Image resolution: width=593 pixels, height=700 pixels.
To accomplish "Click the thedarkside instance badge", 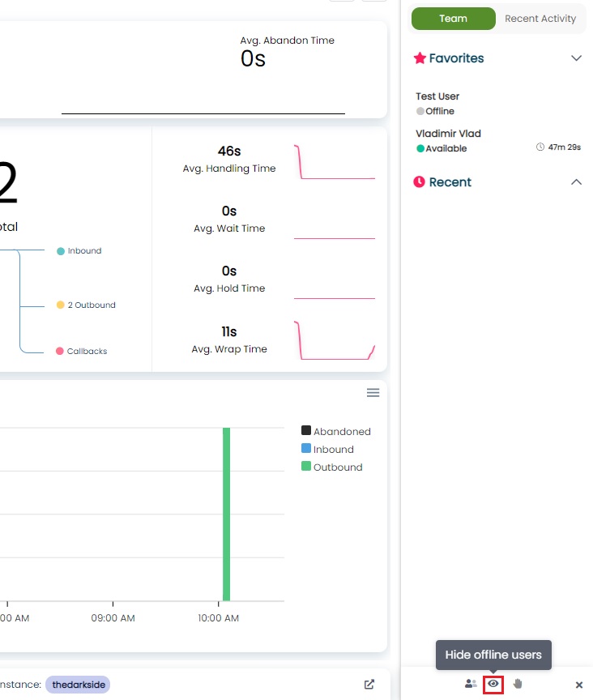I will click(x=78, y=685).
